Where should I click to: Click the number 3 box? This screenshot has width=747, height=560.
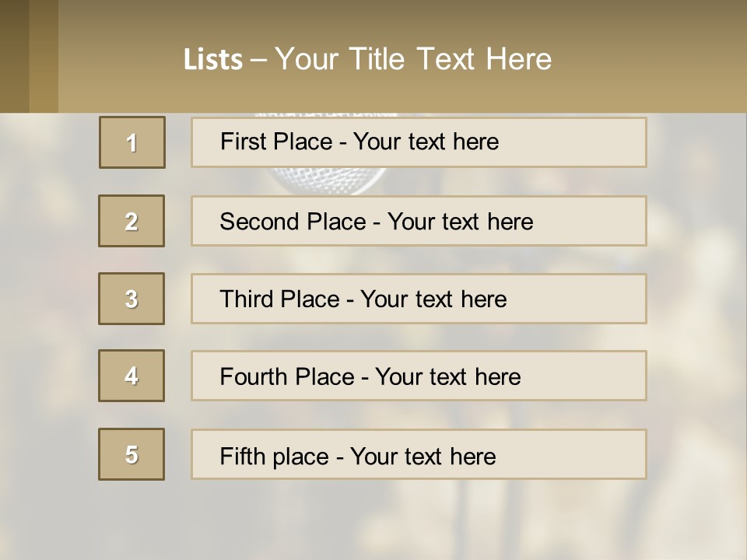point(132,299)
